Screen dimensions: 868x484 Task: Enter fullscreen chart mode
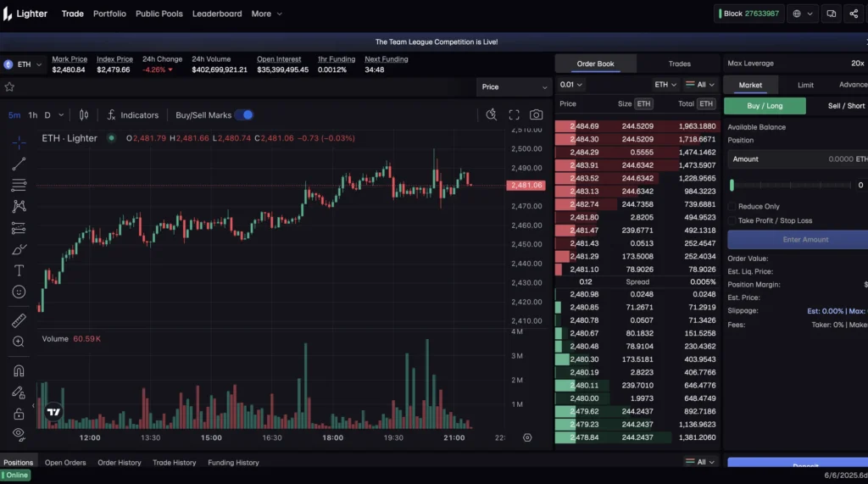tap(515, 114)
